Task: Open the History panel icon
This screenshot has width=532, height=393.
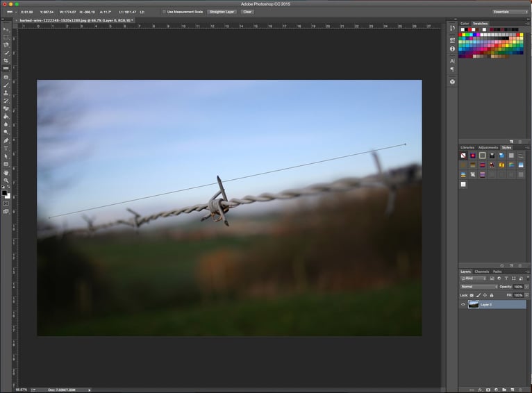Action: pyautogui.click(x=452, y=28)
